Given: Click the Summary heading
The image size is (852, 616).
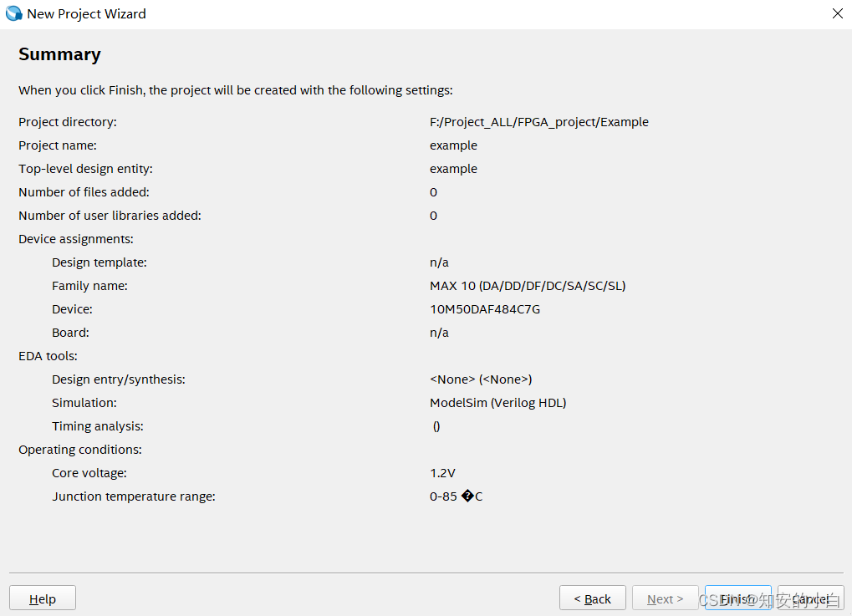Looking at the screenshot, I should (x=59, y=54).
